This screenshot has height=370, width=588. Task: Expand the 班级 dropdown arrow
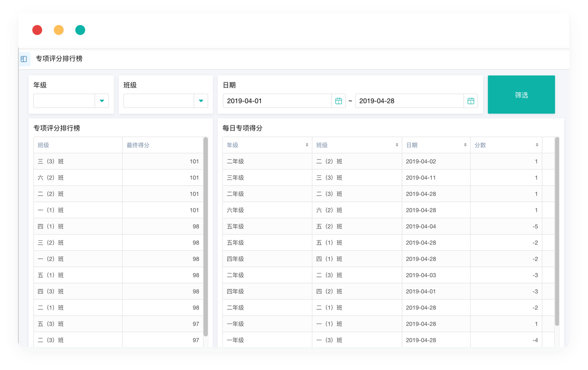click(201, 101)
